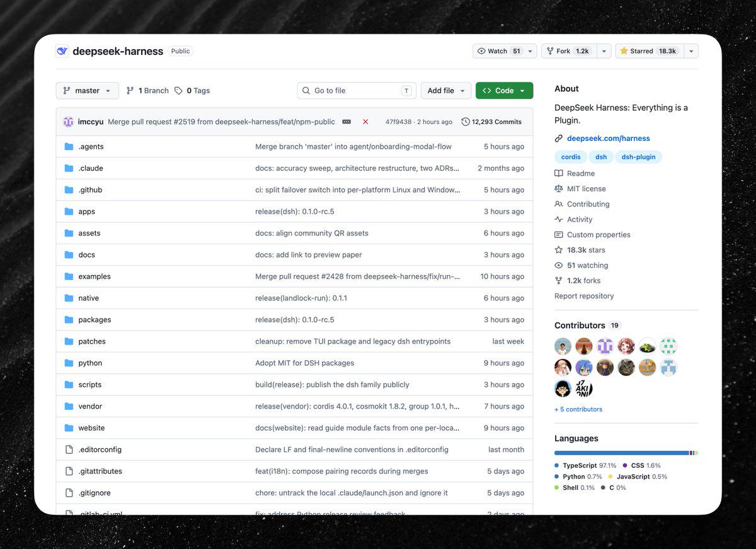Open the 1 Branch link
Image resolution: width=756 pixels, height=549 pixels.
(147, 91)
